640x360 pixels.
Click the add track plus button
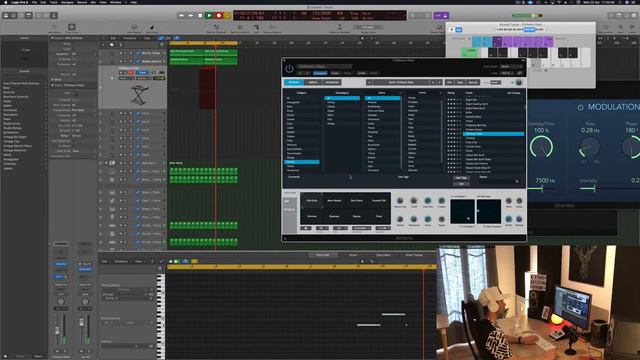(103, 44)
